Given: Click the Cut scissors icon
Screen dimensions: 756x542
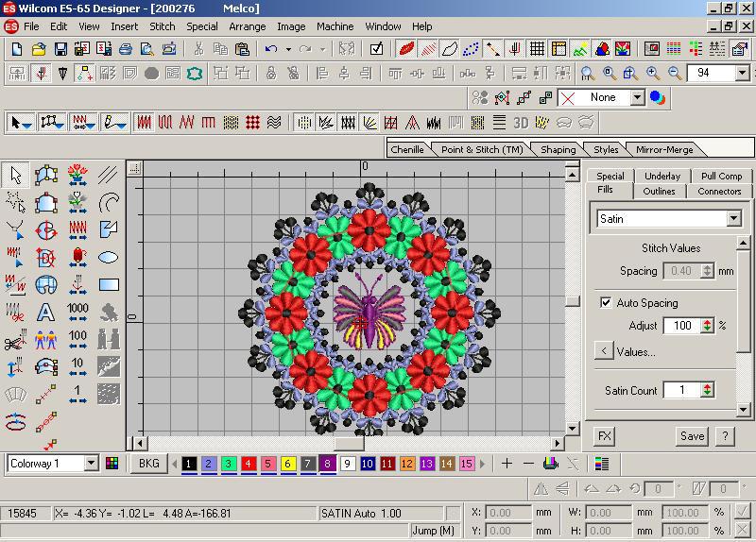Looking at the screenshot, I should pyautogui.click(x=198, y=49).
